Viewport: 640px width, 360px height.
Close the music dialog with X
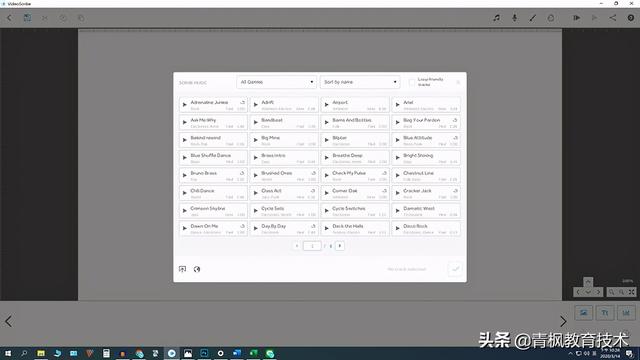point(458,82)
